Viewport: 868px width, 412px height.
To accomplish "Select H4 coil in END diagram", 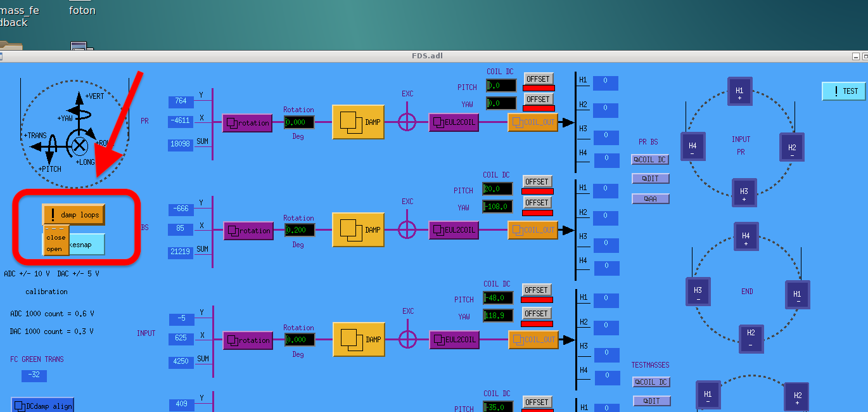I will coord(746,238).
